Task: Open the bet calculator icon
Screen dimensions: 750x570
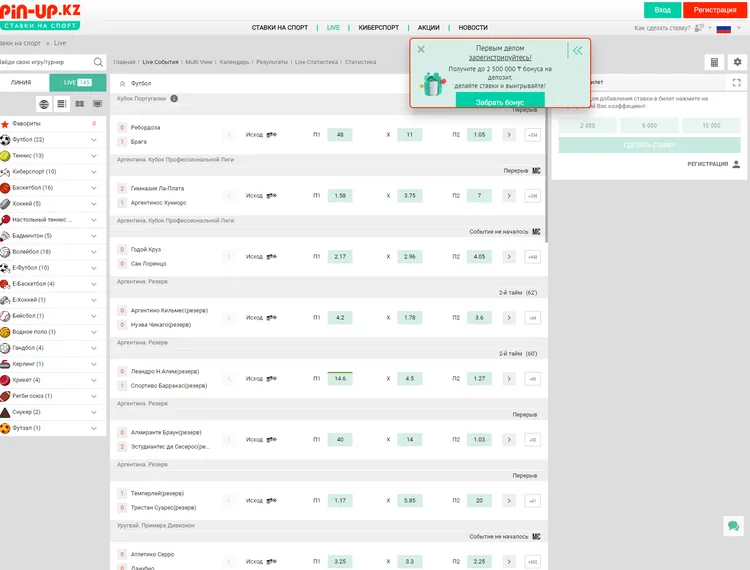Action: click(x=714, y=62)
